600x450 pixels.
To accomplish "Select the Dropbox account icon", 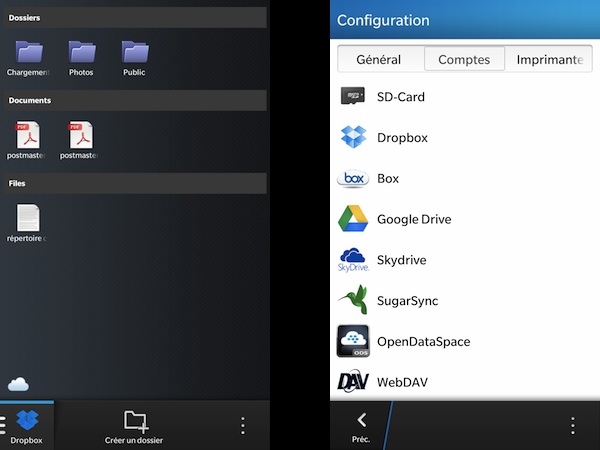I will click(353, 137).
